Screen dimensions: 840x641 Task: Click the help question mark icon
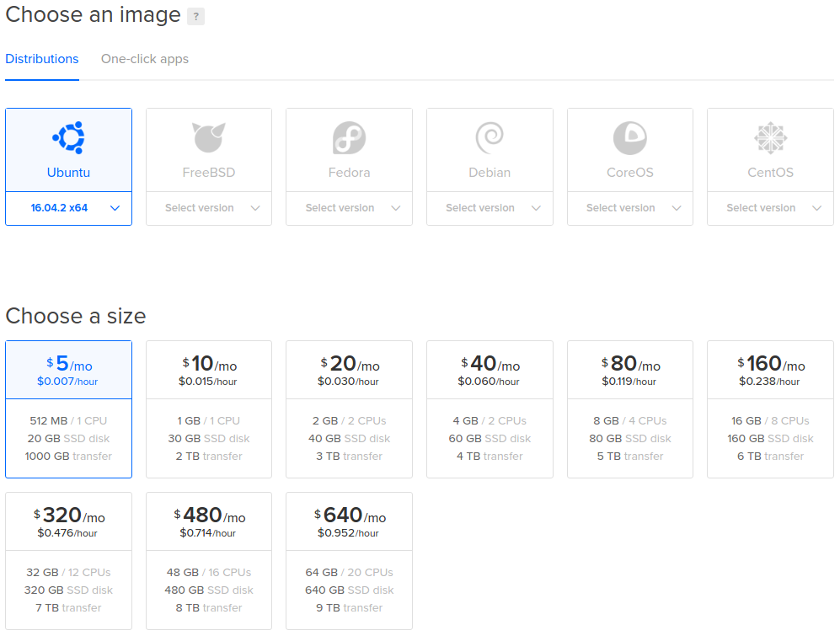(195, 16)
